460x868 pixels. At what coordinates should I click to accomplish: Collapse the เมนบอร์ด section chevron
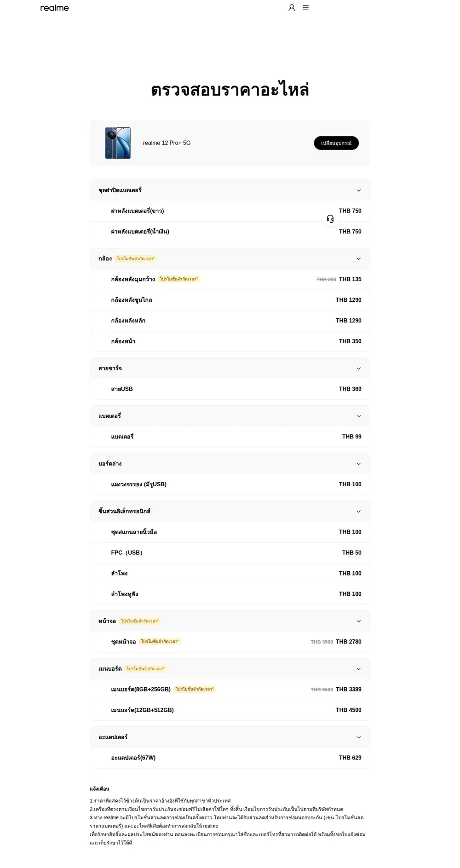(359, 669)
